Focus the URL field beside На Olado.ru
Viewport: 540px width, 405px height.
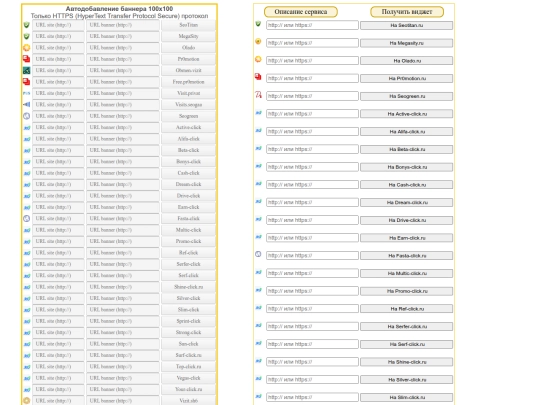[312, 61]
